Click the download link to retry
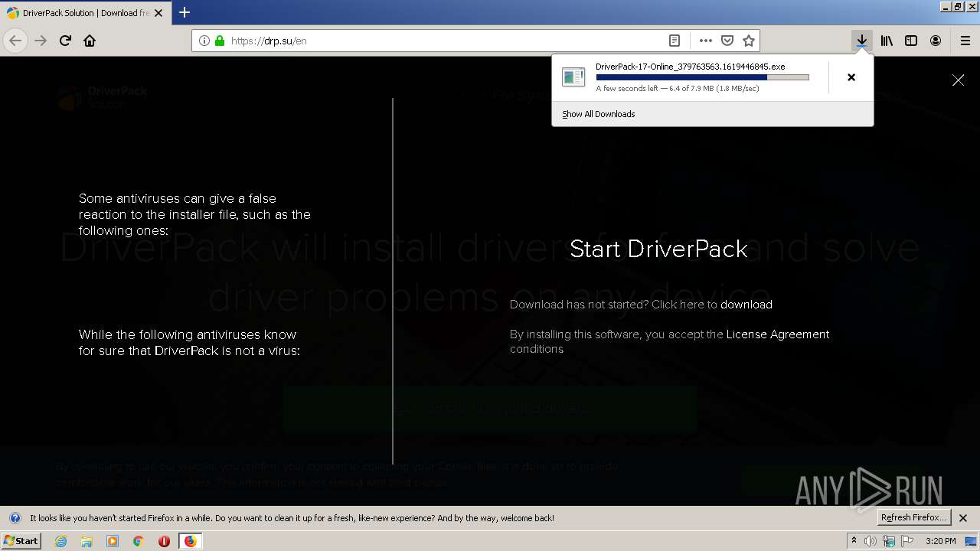 pos(746,305)
